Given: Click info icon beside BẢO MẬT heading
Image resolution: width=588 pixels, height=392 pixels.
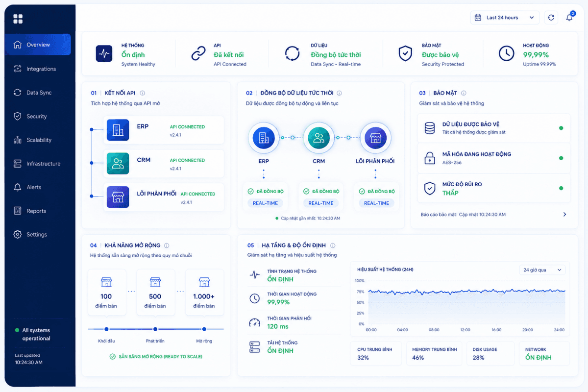Looking at the screenshot, I should pyautogui.click(x=464, y=93).
